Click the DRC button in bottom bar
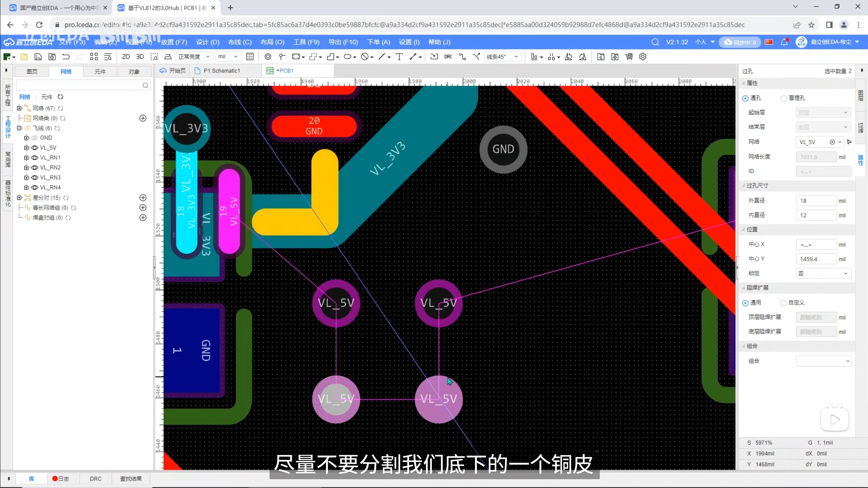Viewport: 868px width, 488px height. click(x=96, y=479)
